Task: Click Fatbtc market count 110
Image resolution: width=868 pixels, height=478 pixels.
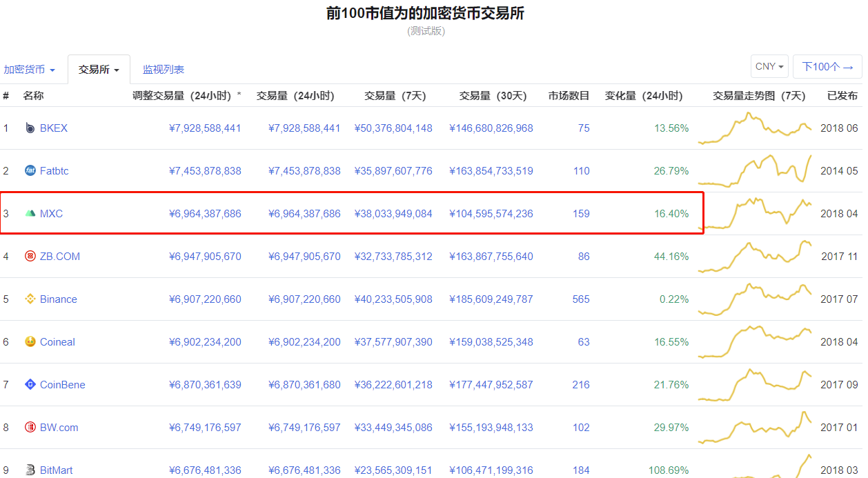Action: (581, 171)
